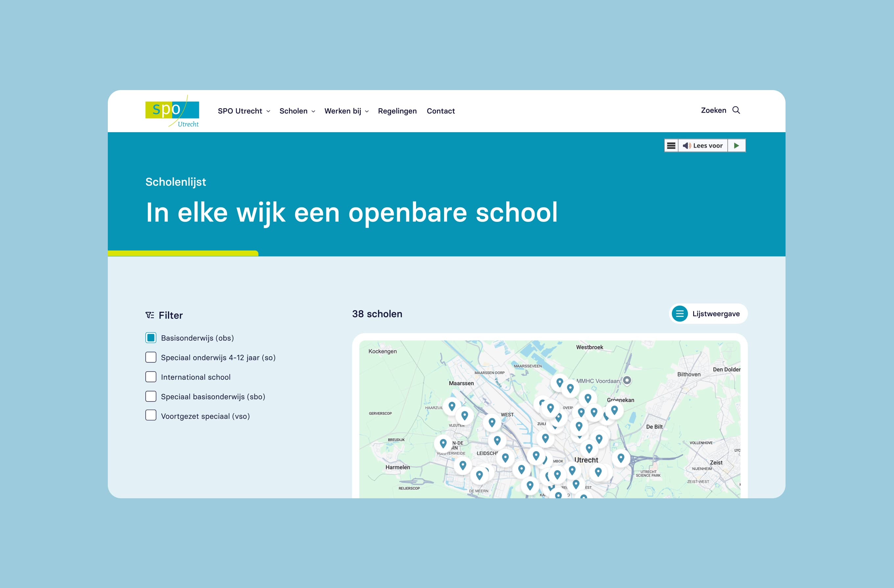Open the search magnifier icon

[736, 110]
